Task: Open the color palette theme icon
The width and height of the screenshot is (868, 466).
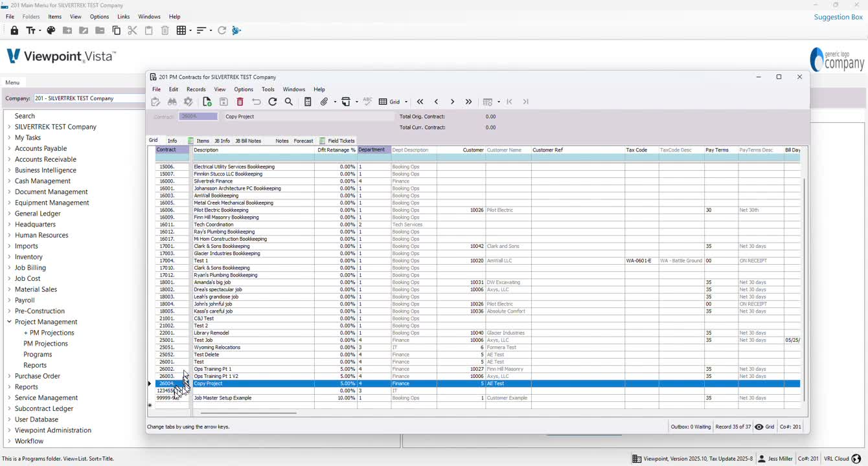Action: click(51, 30)
